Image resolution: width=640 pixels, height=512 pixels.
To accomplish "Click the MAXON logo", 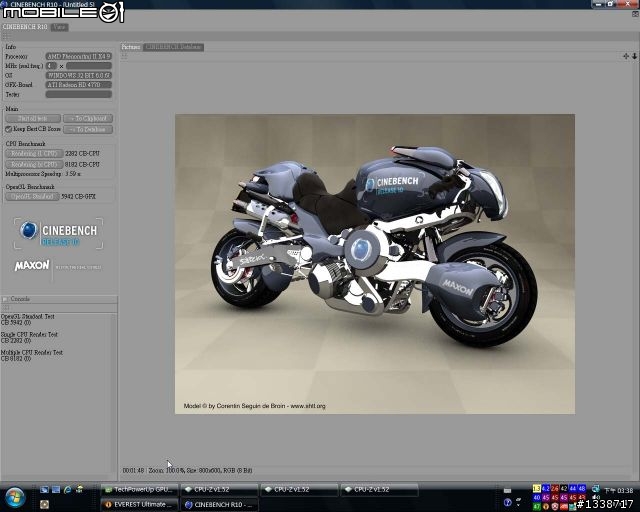I will (32, 266).
